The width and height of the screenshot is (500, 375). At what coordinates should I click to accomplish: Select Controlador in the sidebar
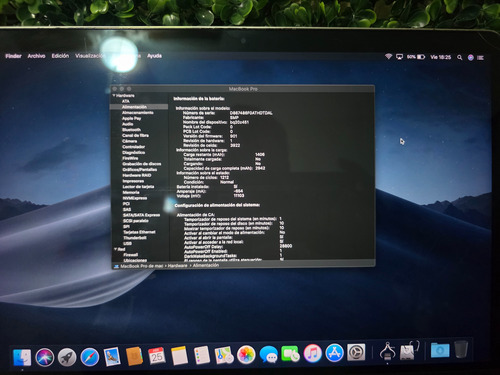click(134, 147)
